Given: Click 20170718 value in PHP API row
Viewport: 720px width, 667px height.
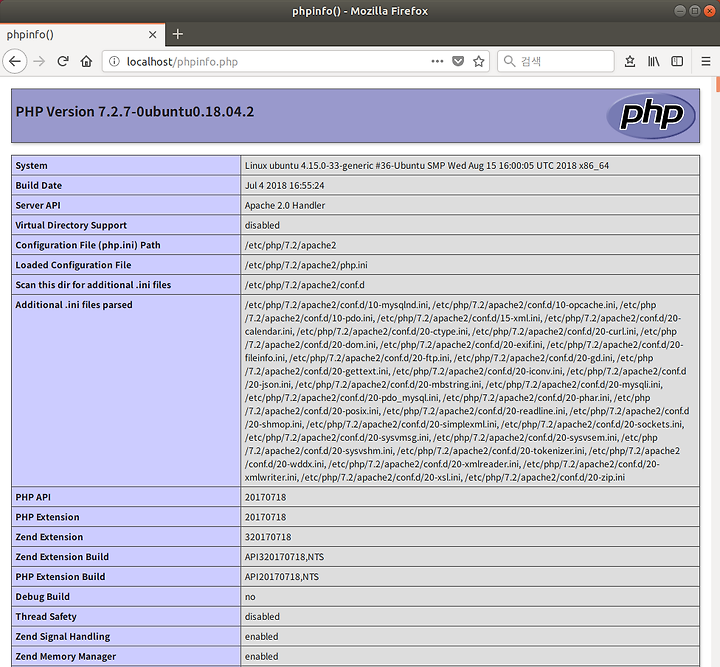Looking at the screenshot, I should pos(265,497).
